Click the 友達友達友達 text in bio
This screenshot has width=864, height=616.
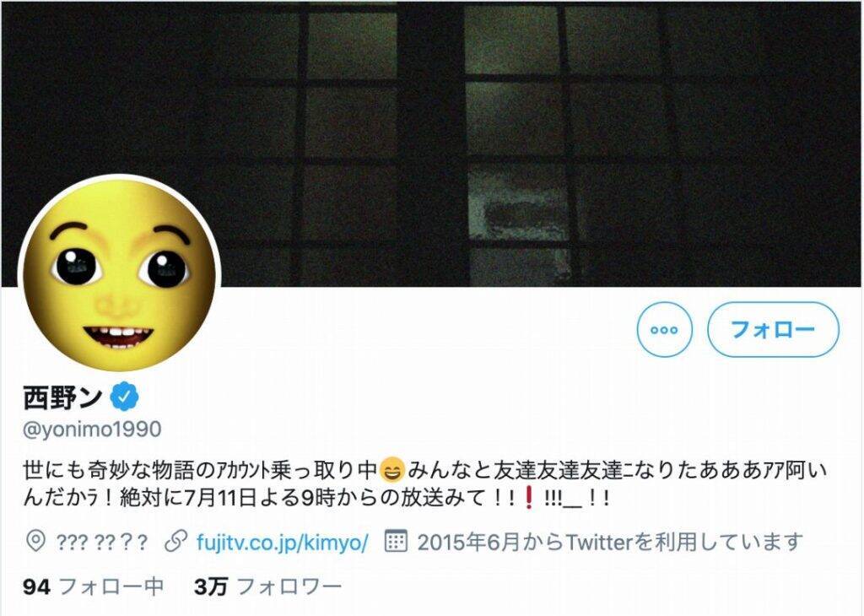pyautogui.click(x=558, y=470)
